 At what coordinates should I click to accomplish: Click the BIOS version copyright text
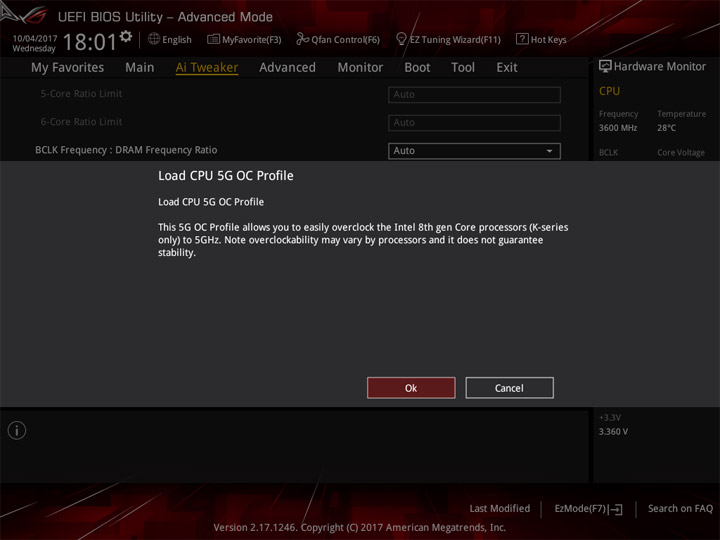(360, 527)
